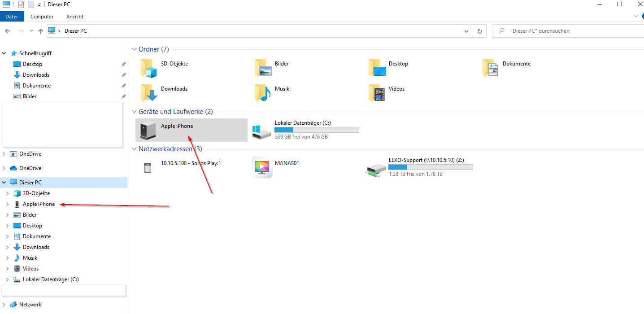This screenshot has width=644, height=314.
Task: Select Netzwerk in the navigation tree
Action: pos(30,305)
